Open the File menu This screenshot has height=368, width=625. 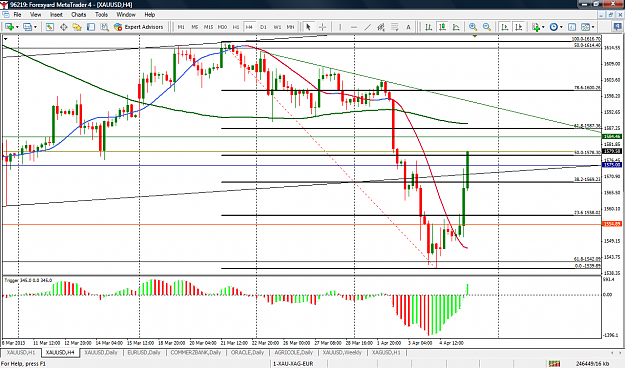[x=18, y=15]
